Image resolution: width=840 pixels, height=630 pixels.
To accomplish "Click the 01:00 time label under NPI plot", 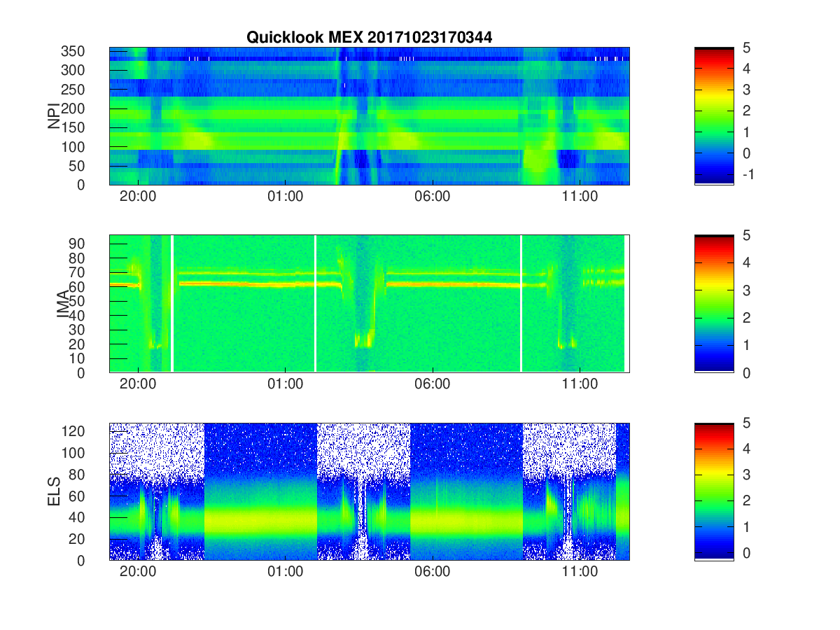I will coord(285,196).
